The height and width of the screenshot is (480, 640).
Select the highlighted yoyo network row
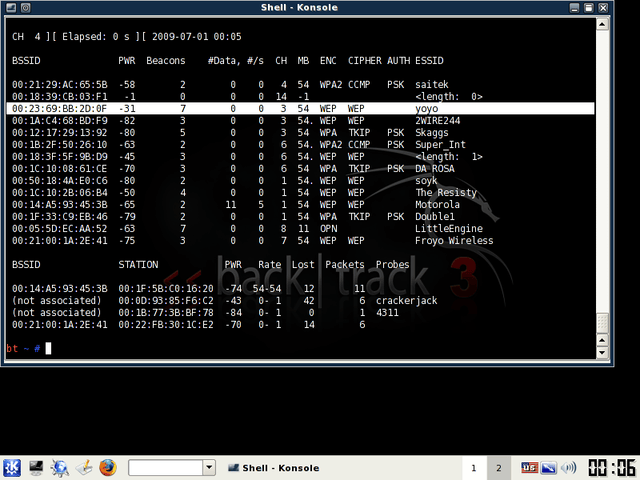300,109
